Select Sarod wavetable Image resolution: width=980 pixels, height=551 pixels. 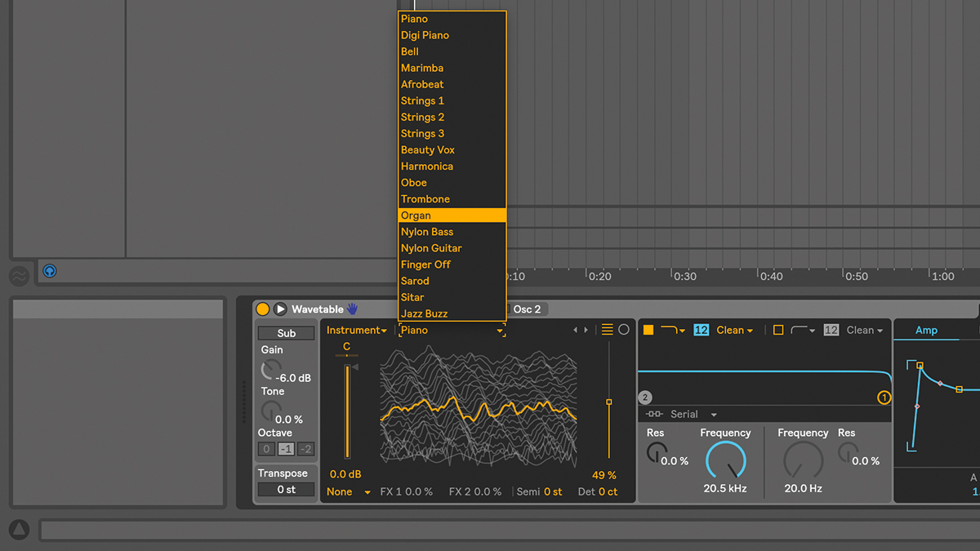452,281
